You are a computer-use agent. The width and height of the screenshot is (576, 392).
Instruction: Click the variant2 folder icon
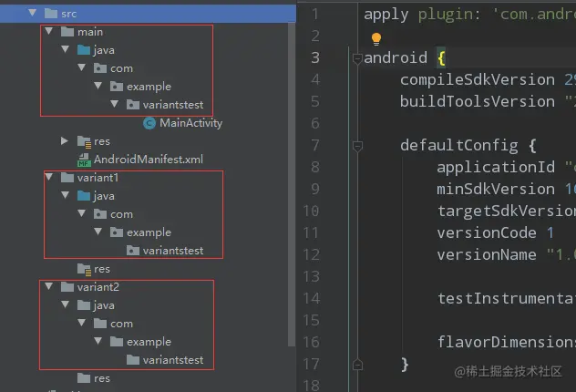click(x=67, y=287)
